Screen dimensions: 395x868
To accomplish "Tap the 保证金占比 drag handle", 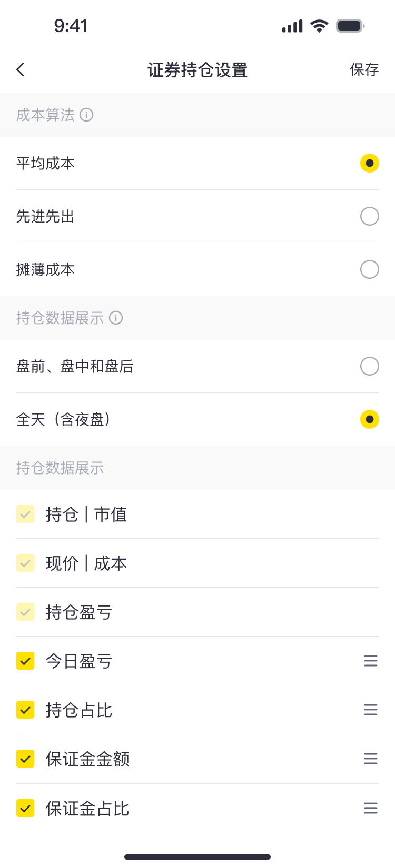I will tap(371, 808).
